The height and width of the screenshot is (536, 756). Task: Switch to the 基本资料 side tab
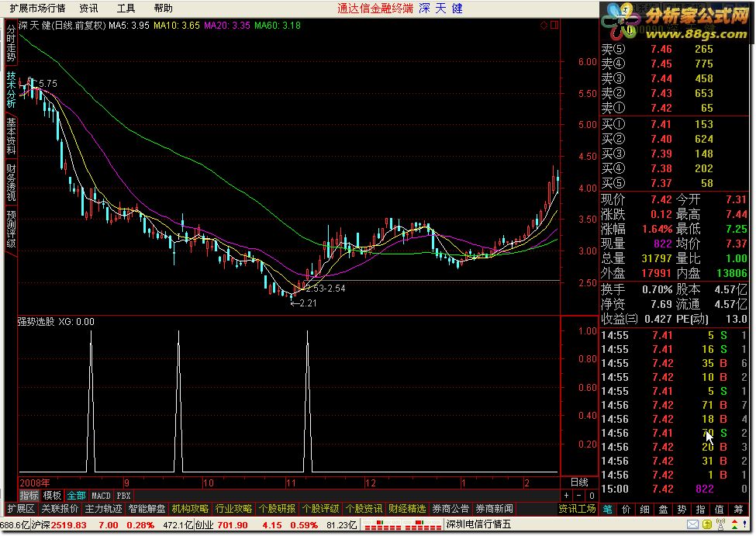coord(11,136)
